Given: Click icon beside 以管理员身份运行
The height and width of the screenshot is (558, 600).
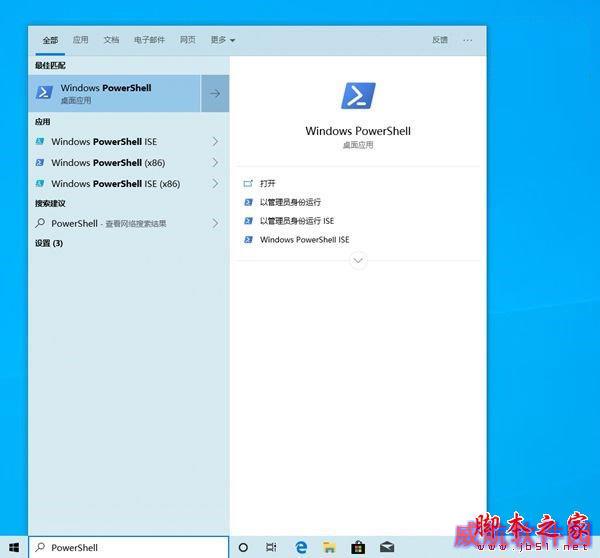Looking at the screenshot, I should point(248,202).
